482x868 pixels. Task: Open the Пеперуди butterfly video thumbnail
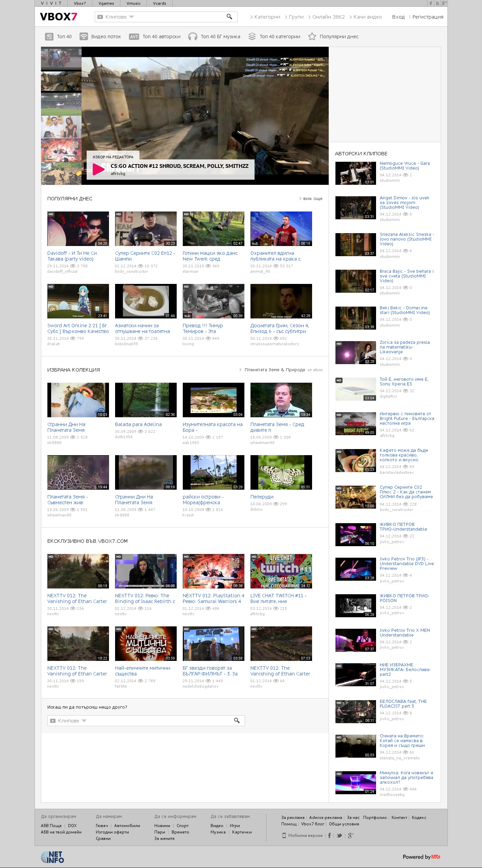(281, 472)
